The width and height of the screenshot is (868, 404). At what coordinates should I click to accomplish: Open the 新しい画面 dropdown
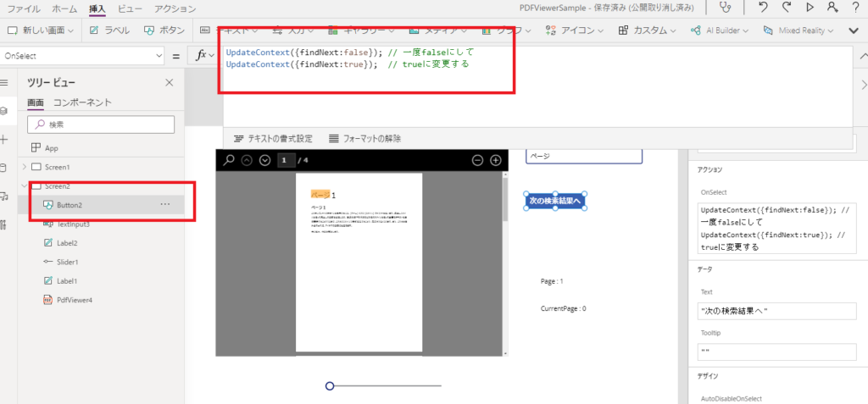[41, 30]
